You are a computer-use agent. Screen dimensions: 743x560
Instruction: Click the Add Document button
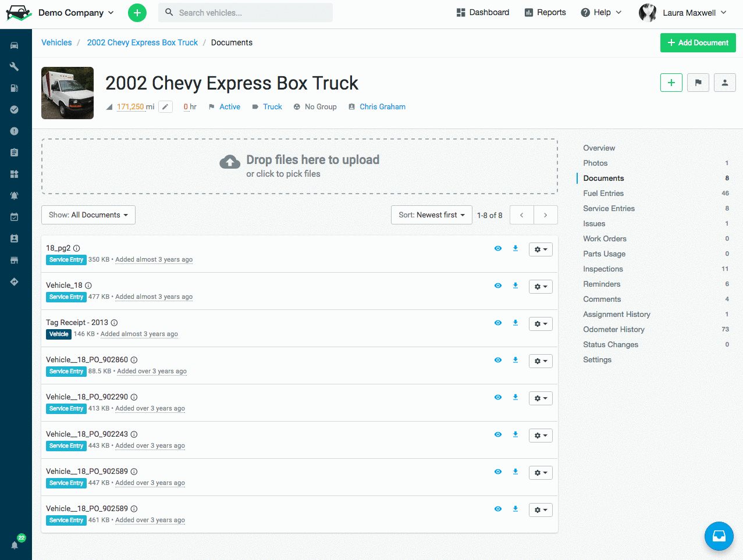pyautogui.click(x=698, y=42)
